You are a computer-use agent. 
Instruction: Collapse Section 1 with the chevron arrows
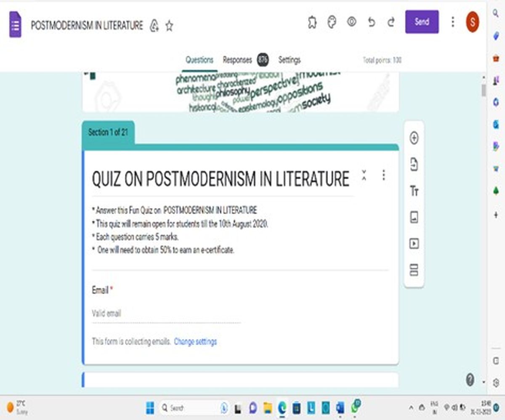click(364, 175)
